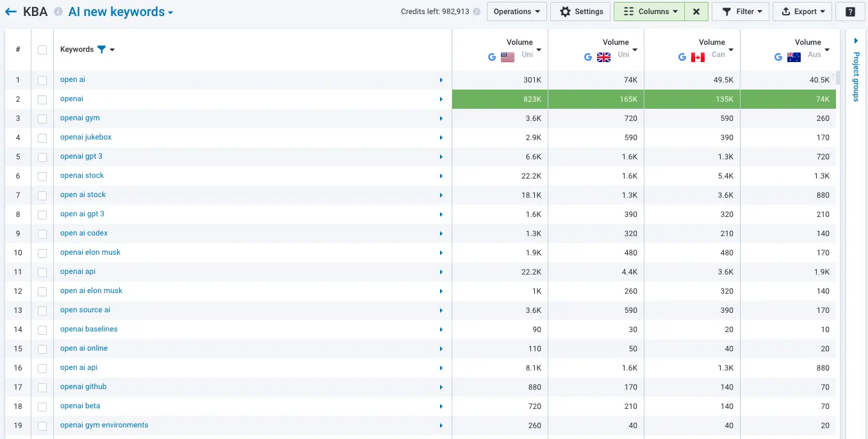
Task: Expand the Columns dropdown
Action: point(649,12)
